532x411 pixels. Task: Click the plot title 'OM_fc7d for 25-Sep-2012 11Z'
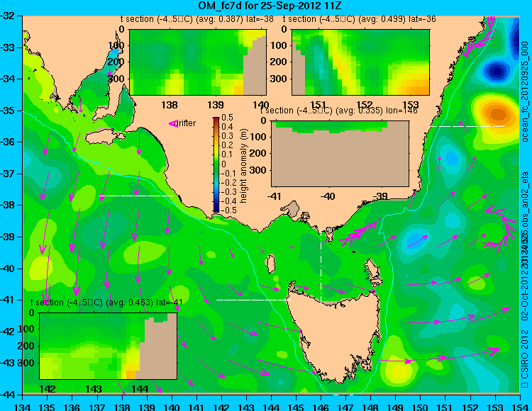pyautogui.click(x=270, y=6)
